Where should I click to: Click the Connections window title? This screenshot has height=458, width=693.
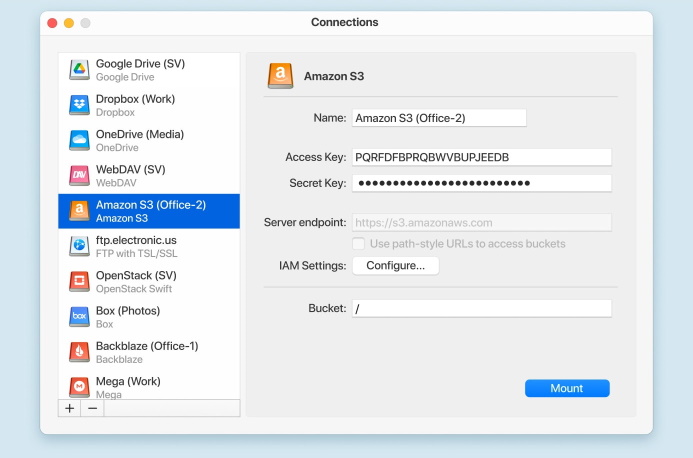pyautogui.click(x=345, y=22)
